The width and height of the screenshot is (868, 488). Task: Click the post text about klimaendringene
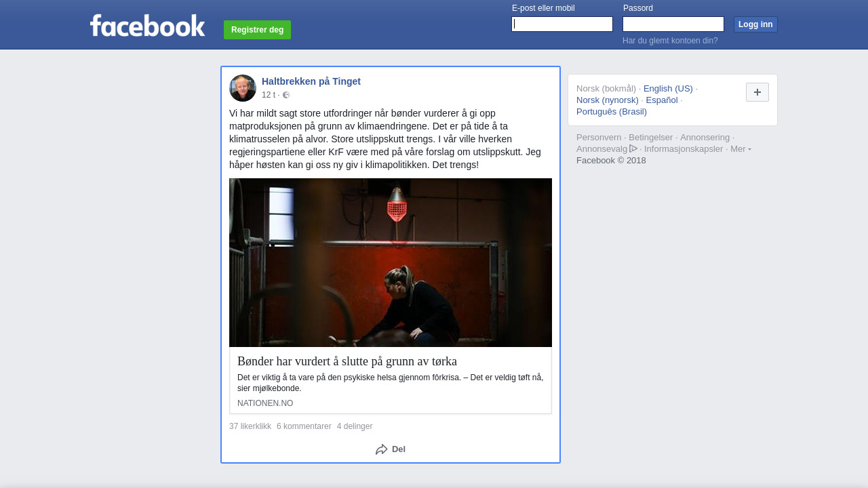385,139
